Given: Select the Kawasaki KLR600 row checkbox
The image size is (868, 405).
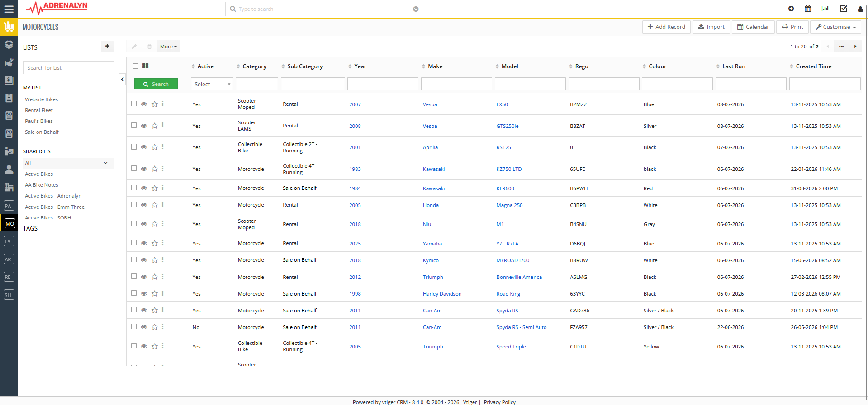Looking at the screenshot, I should pos(134,188).
